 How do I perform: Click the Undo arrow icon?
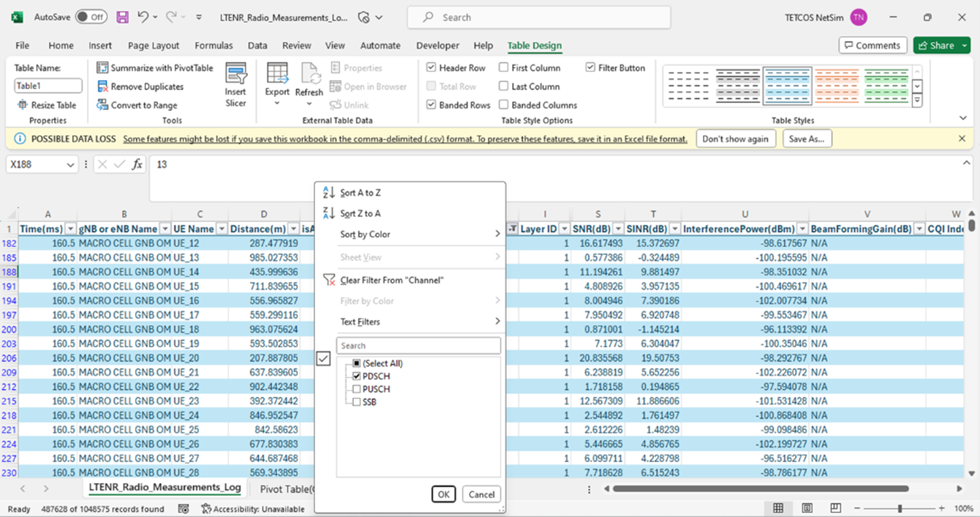pyautogui.click(x=143, y=18)
